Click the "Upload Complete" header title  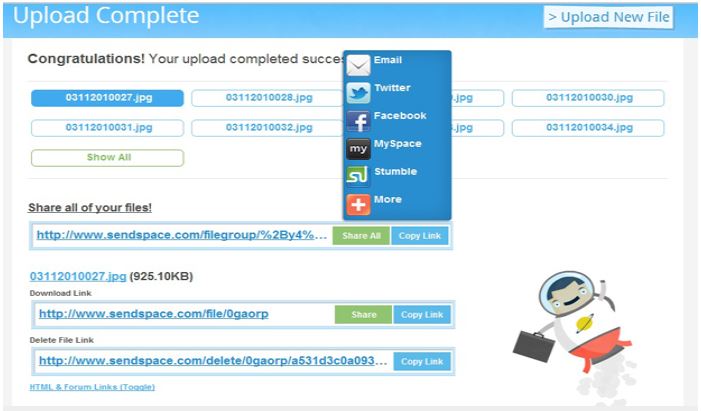[x=106, y=16]
